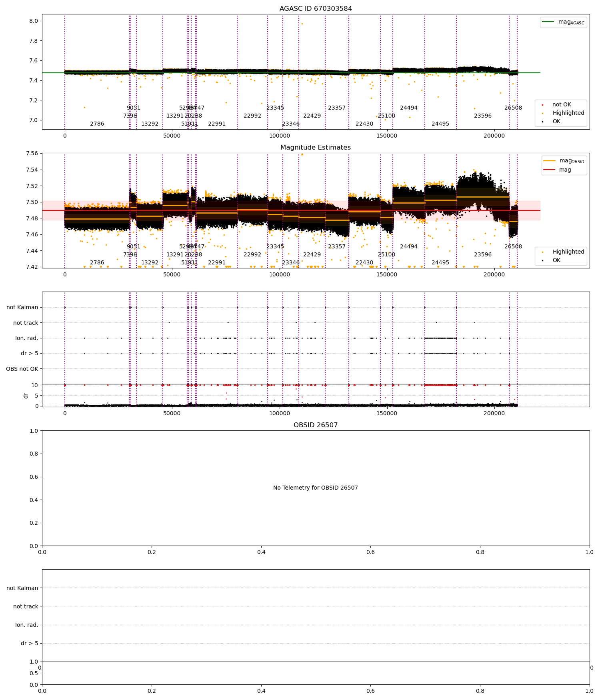
Task: Click OBSID label 23596 in Magnitude Estimates plot
Action: pos(483,255)
